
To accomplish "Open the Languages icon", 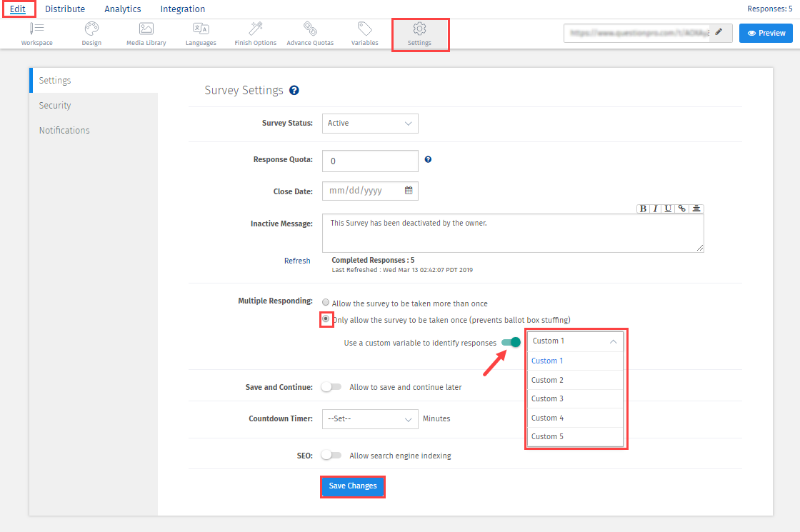I will point(201,29).
